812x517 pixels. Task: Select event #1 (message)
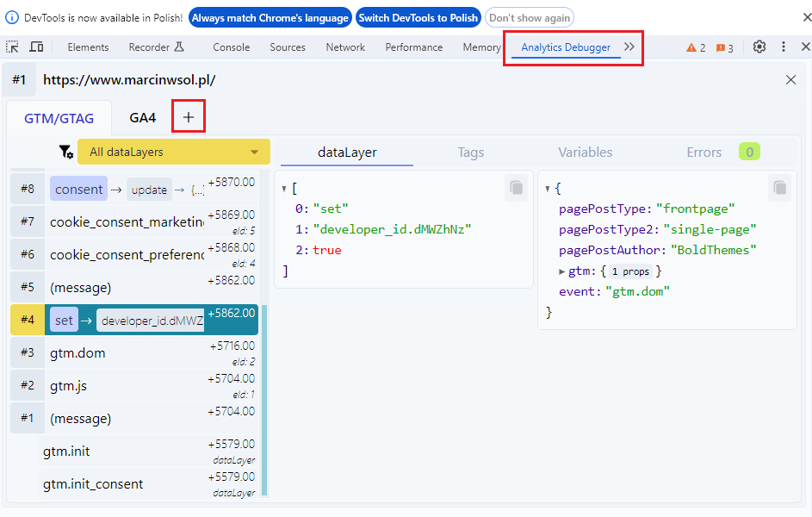134,418
